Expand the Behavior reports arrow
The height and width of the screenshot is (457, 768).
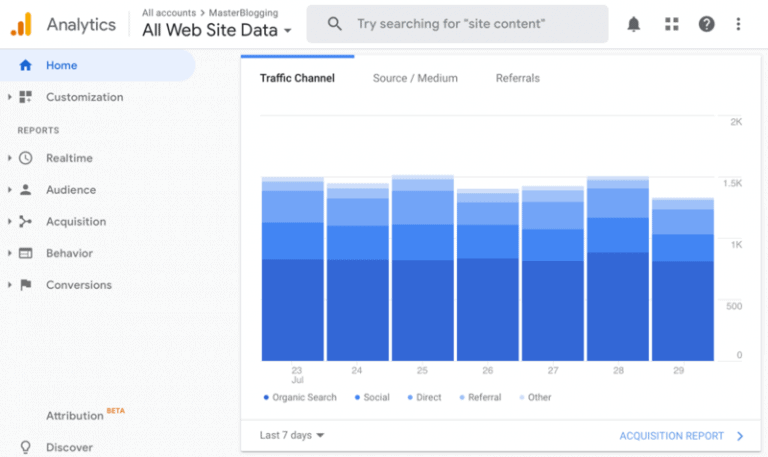click(x=9, y=253)
